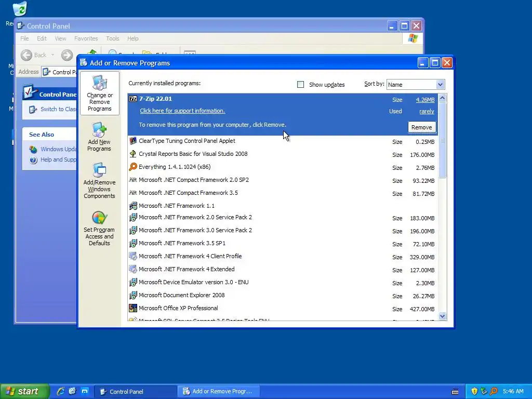
Task: Click the .NET Compact Framework 2.0 SP2 icon
Action: (x=133, y=180)
